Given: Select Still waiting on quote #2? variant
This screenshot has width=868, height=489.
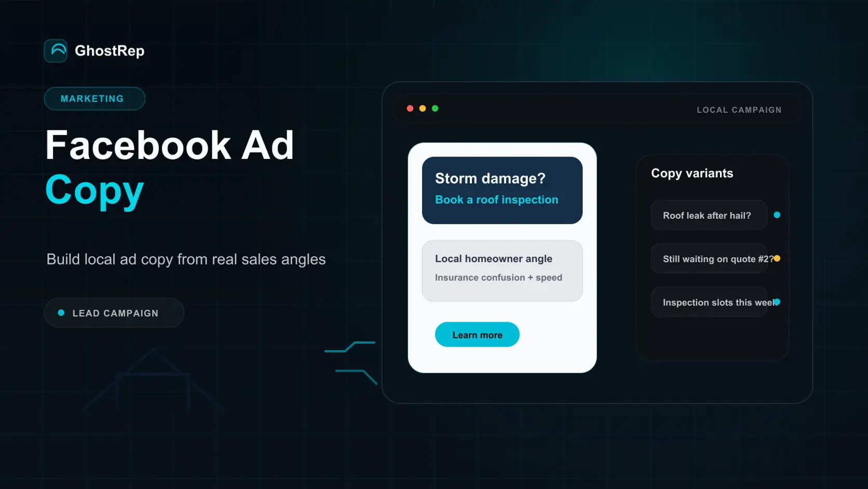Looking at the screenshot, I should pyautogui.click(x=709, y=259).
